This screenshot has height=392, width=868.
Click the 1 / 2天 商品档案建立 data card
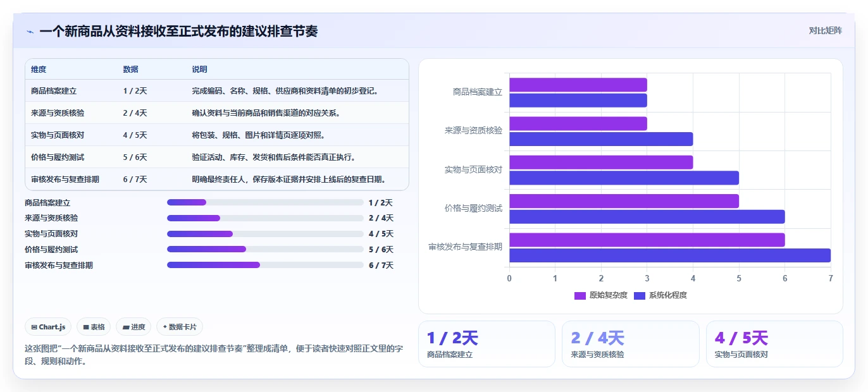click(487, 344)
